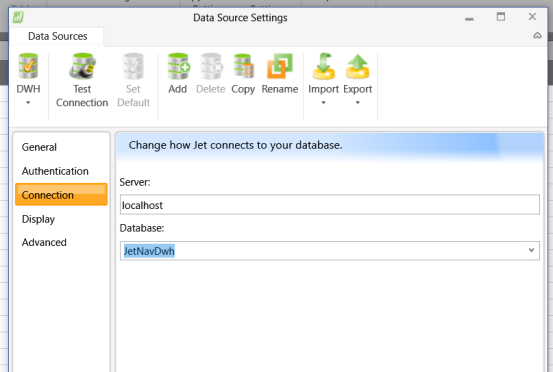Viewport: 553px width, 372px height.
Task: Go to the Display settings page
Action: click(38, 219)
